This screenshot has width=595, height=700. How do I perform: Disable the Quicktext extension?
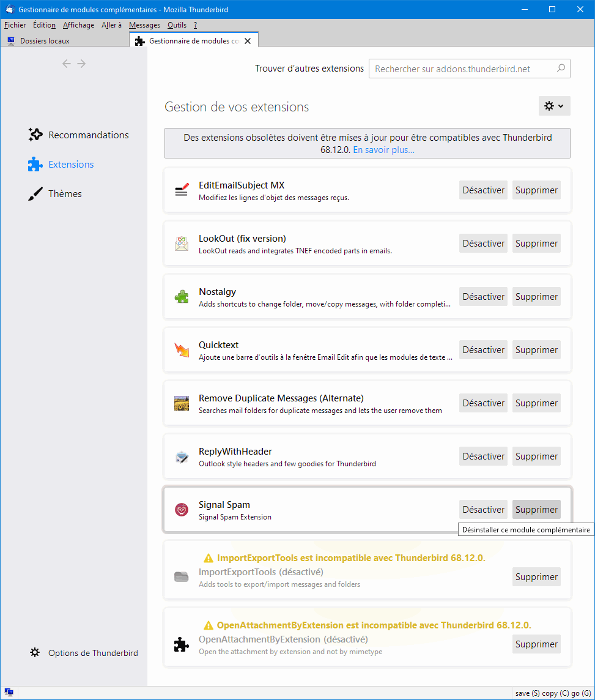pos(484,349)
